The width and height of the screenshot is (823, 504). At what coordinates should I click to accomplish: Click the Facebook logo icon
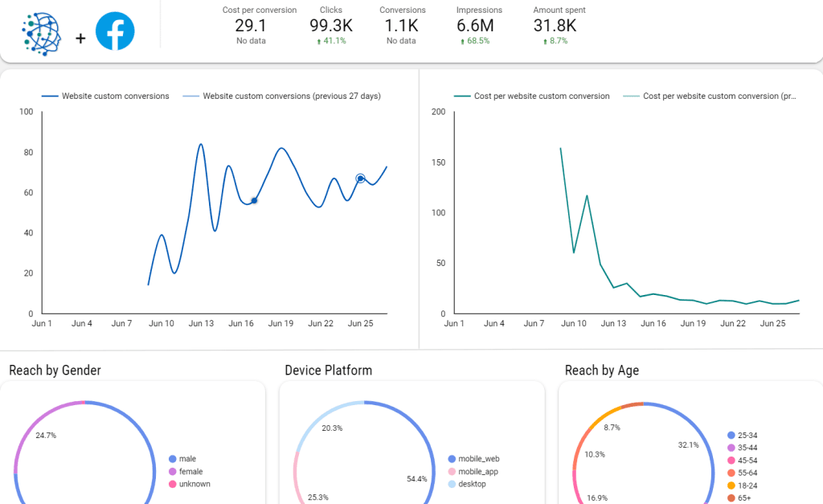pos(115,31)
